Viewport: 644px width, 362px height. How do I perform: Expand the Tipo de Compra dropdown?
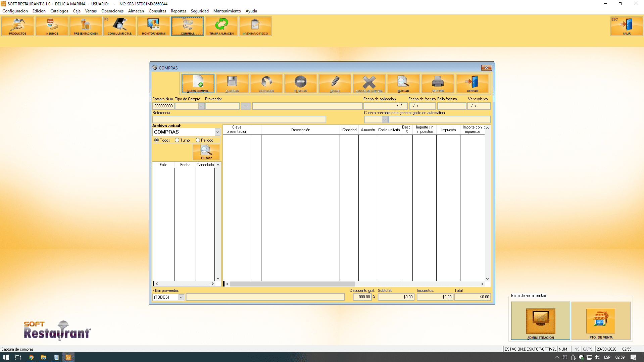tap(201, 106)
